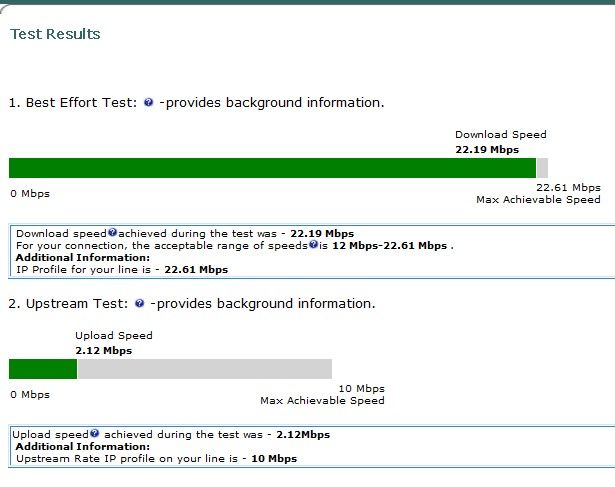The image size is (615, 487).
Task: Click '2. Upstream Test:' heading text
Action: [68, 304]
